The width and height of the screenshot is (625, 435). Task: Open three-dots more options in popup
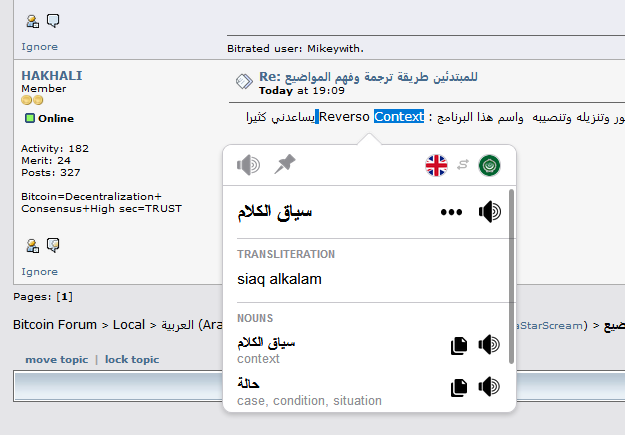click(x=451, y=212)
